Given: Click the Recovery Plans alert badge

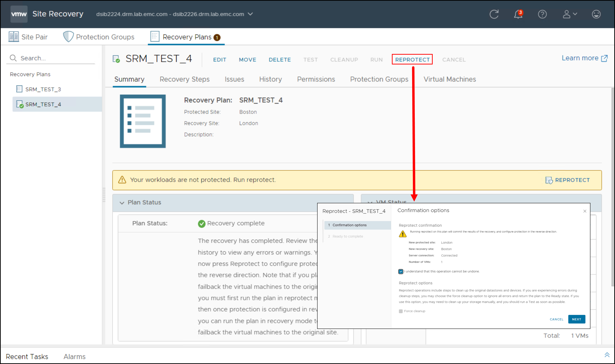Looking at the screenshot, I should pyautogui.click(x=217, y=37).
